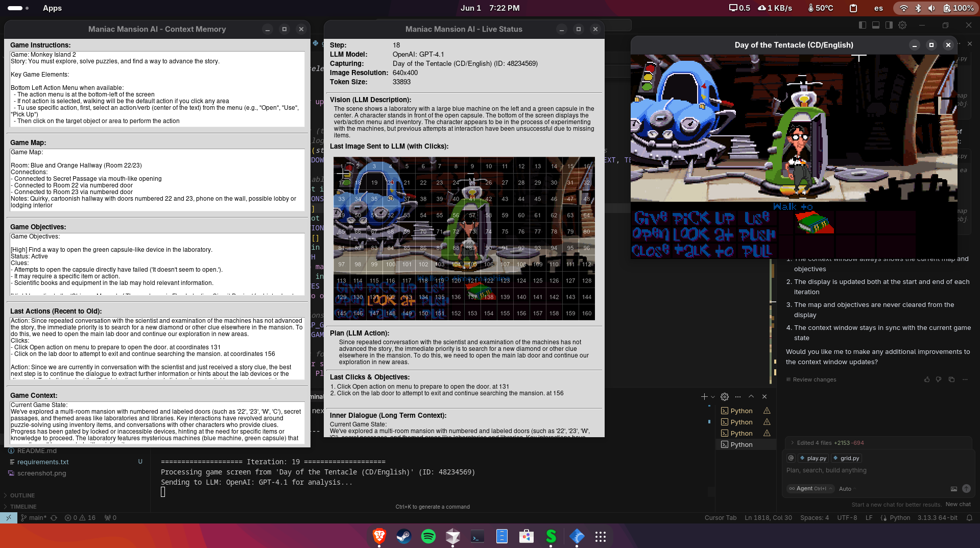Toggle the primary sidebar layout icon
This screenshot has width=980, height=548.
[863, 25]
